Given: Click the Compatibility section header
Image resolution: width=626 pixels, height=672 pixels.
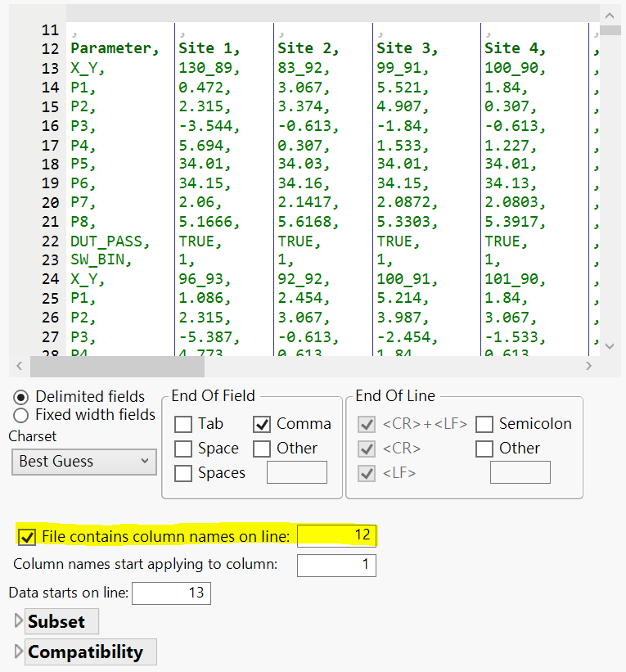Looking at the screenshot, I should [x=90, y=652].
